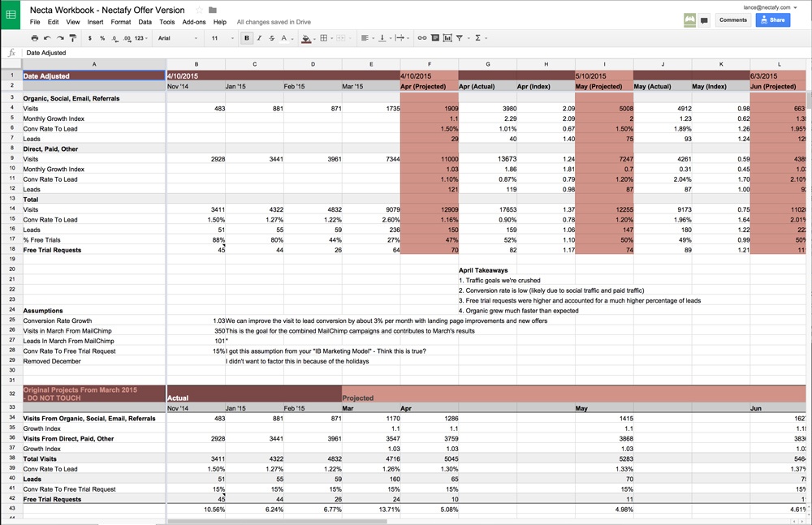Open the View menu
The height and width of the screenshot is (525, 812).
(x=73, y=22)
